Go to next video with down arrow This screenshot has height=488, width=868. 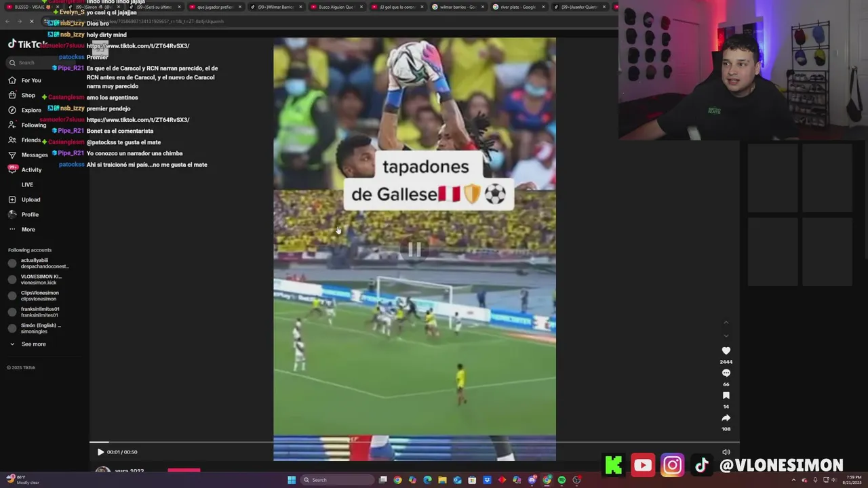726,335
